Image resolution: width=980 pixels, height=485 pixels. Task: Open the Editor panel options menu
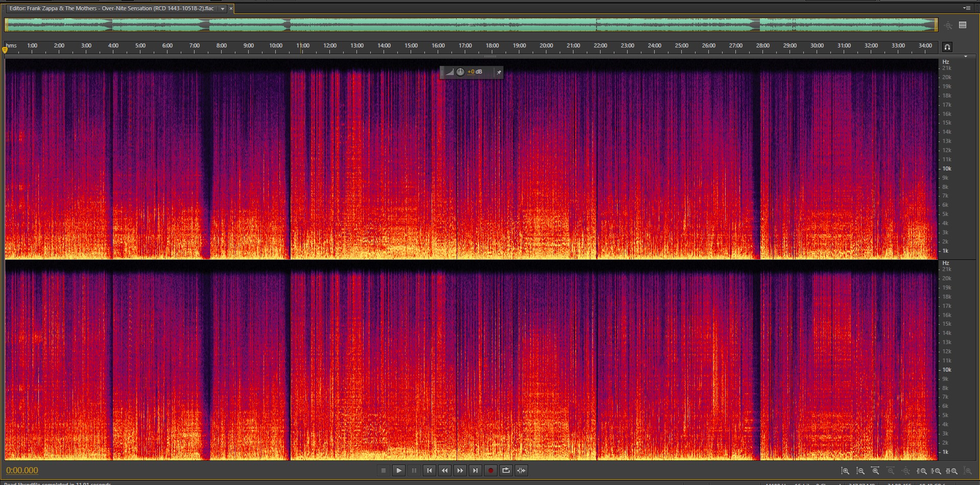click(x=967, y=8)
